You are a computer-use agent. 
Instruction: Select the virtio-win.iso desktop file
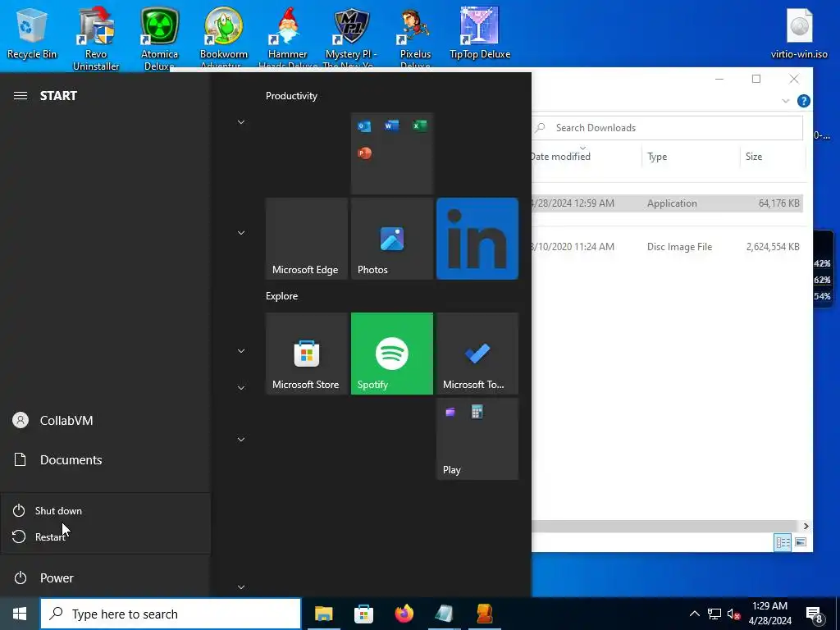pyautogui.click(x=799, y=33)
